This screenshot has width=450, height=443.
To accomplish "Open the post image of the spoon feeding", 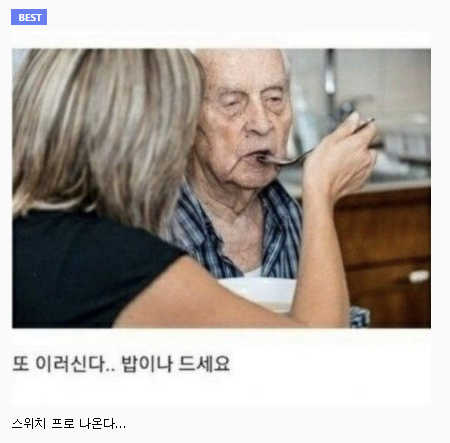I will 221,188.
